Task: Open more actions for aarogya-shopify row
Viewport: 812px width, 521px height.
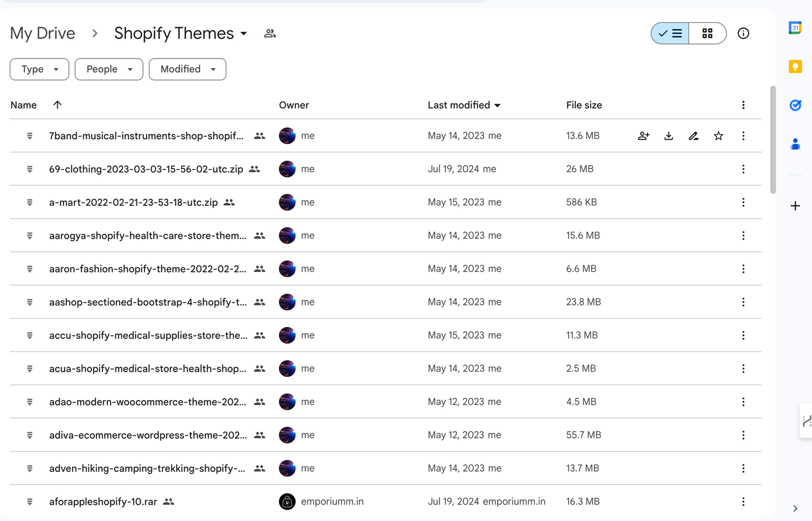Action: click(x=743, y=236)
